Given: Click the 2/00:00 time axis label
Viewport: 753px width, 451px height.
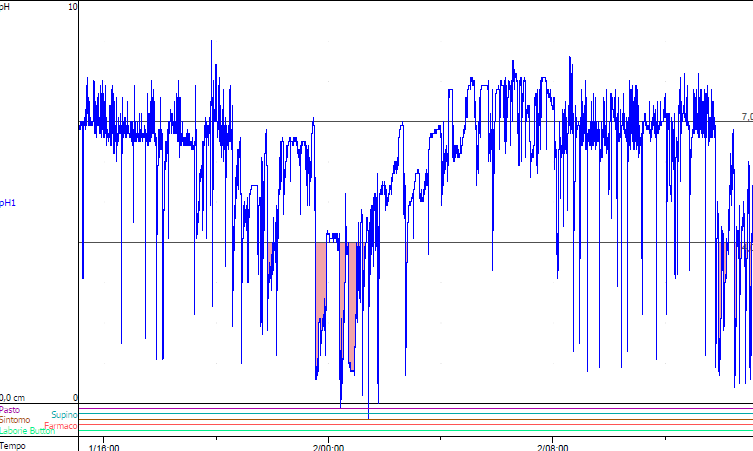Looking at the screenshot, I should coord(328,448).
